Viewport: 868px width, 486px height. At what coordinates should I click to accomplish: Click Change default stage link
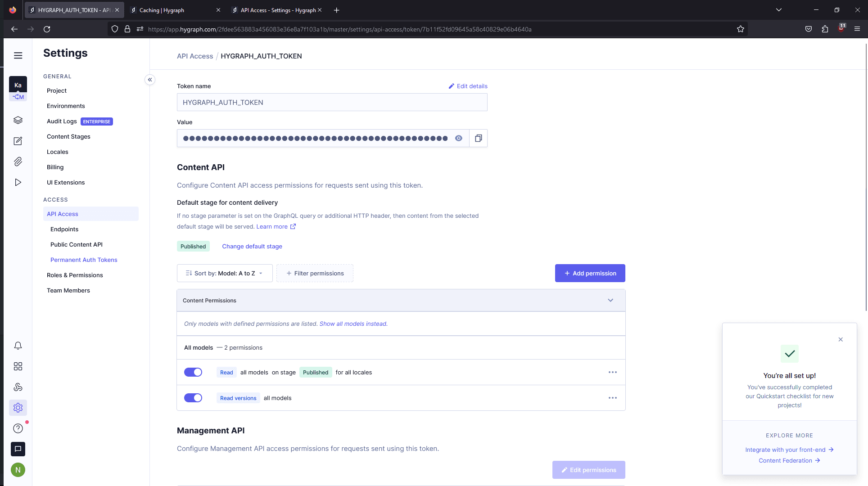coord(252,246)
